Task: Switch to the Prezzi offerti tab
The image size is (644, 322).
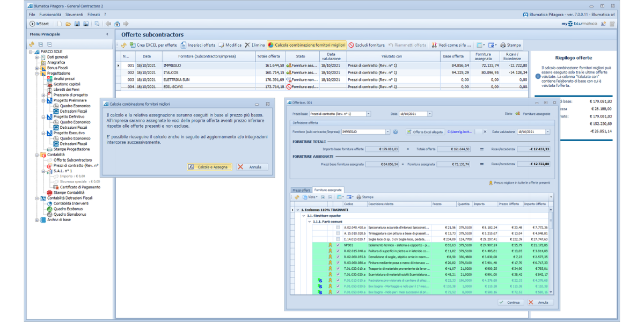Action: pos(301,190)
